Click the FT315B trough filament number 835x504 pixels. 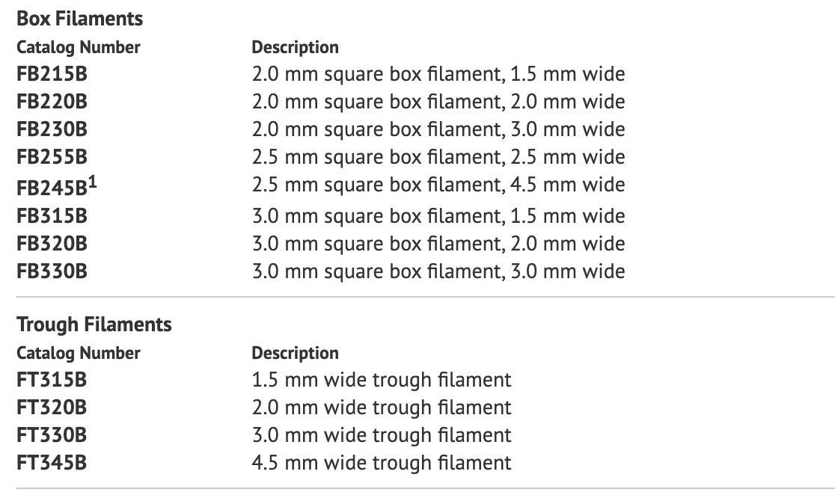pos(52,380)
